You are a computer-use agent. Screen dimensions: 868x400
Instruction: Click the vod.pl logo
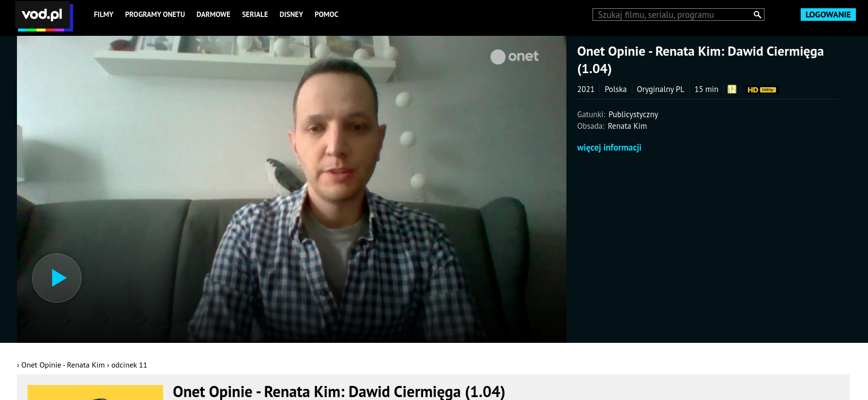(44, 16)
